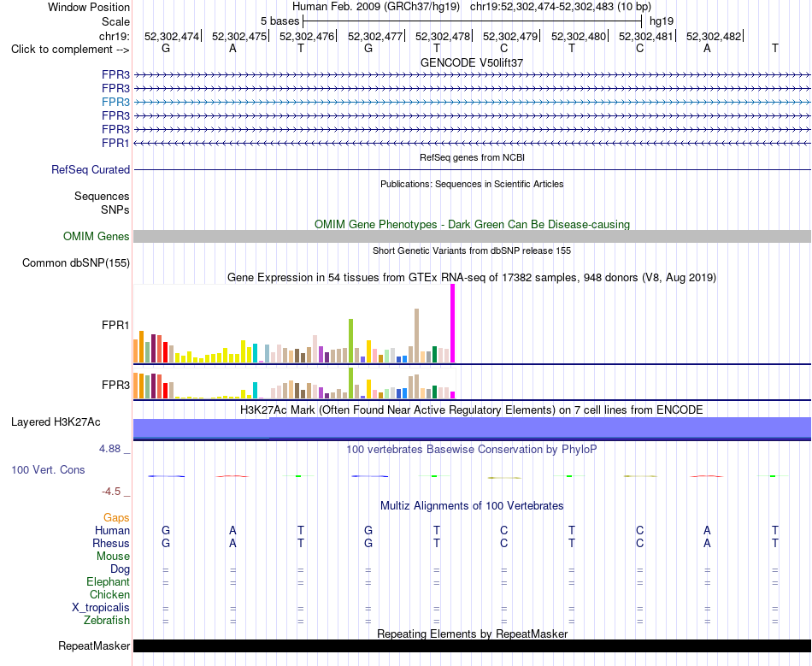
Task: Click the X_tropicalis species label
Action: pyautogui.click(x=101, y=608)
